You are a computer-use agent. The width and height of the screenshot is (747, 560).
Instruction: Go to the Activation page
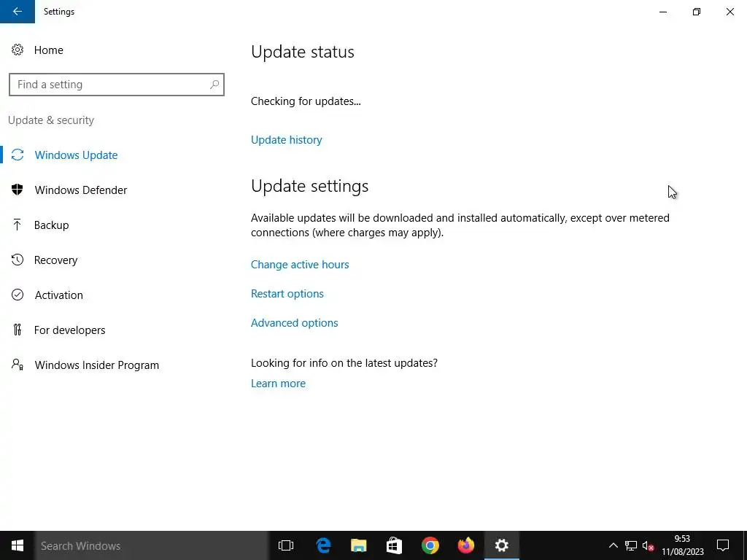(58, 295)
